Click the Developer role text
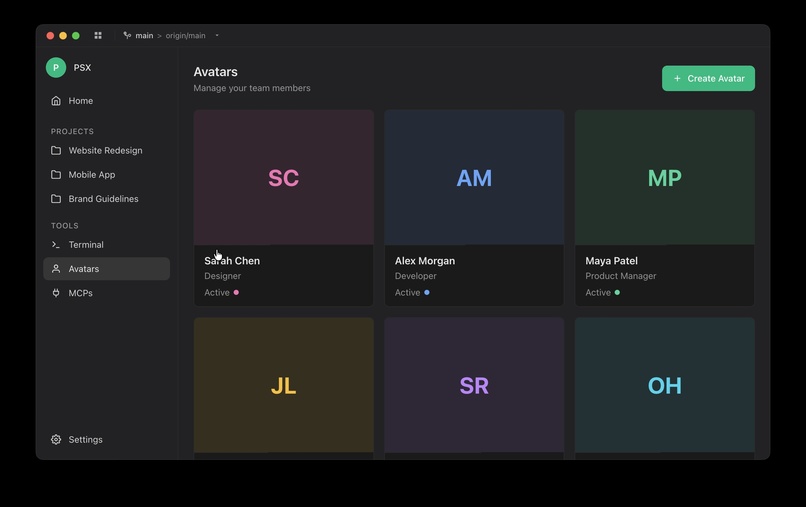This screenshot has height=507, width=806. (415, 276)
